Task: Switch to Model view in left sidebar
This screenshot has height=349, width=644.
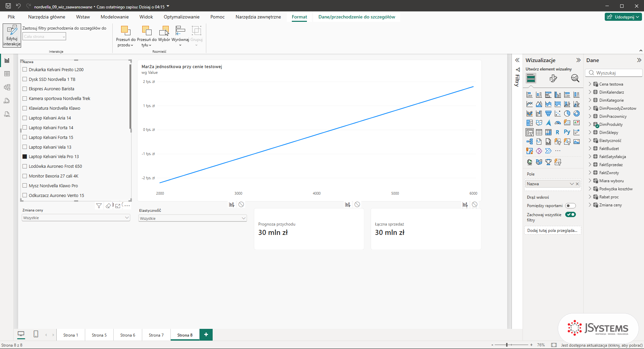Action: [7, 87]
